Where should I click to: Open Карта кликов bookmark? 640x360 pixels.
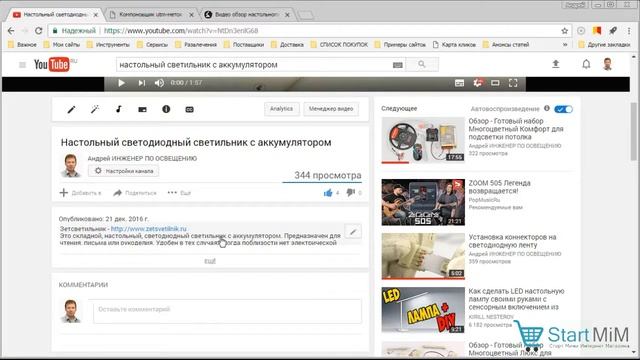point(454,44)
